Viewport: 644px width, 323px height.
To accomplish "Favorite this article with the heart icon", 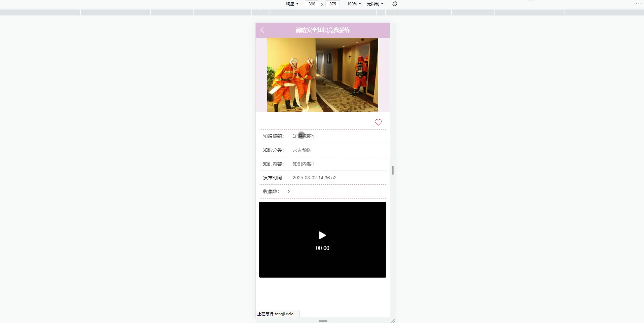I will pos(378,122).
